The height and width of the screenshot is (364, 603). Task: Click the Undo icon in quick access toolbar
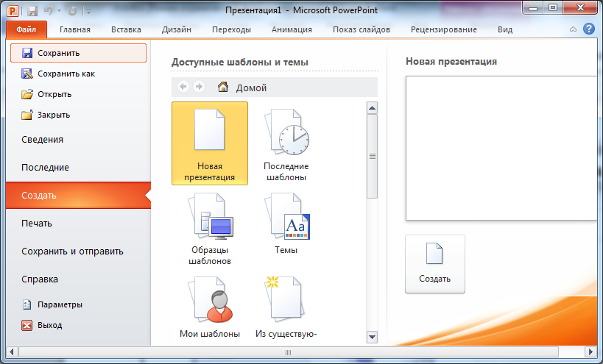(49, 11)
